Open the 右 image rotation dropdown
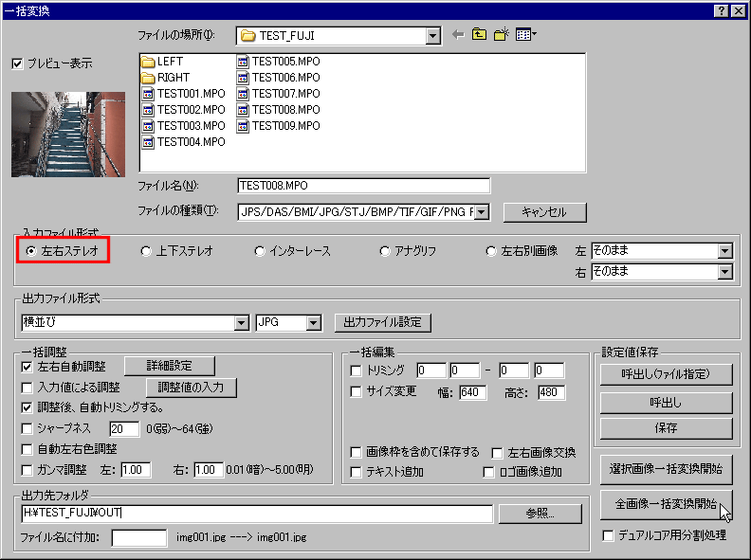The height and width of the screenshot is (560, 751). pos(725,272)
